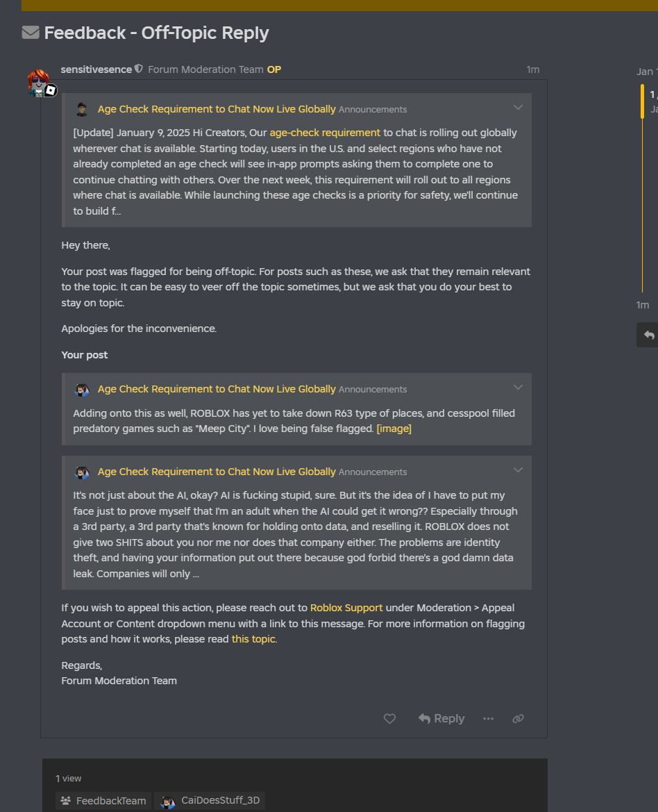Click the reply arrow button beside the timeline
The width and height of the screenshot is (658, 812).
pyautogui.click(x=649, y=335)
